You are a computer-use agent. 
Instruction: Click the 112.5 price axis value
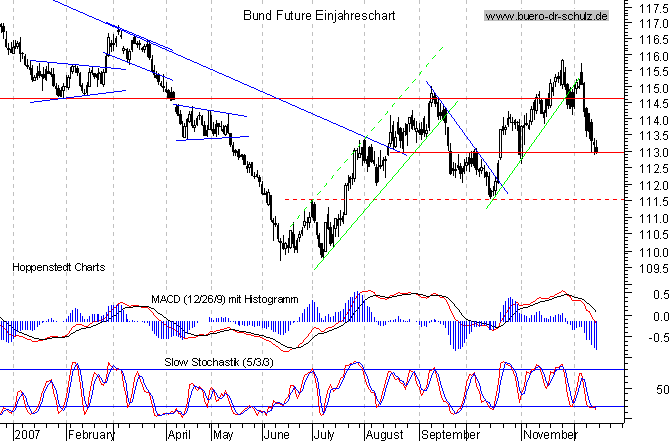(x=654, y=169)
